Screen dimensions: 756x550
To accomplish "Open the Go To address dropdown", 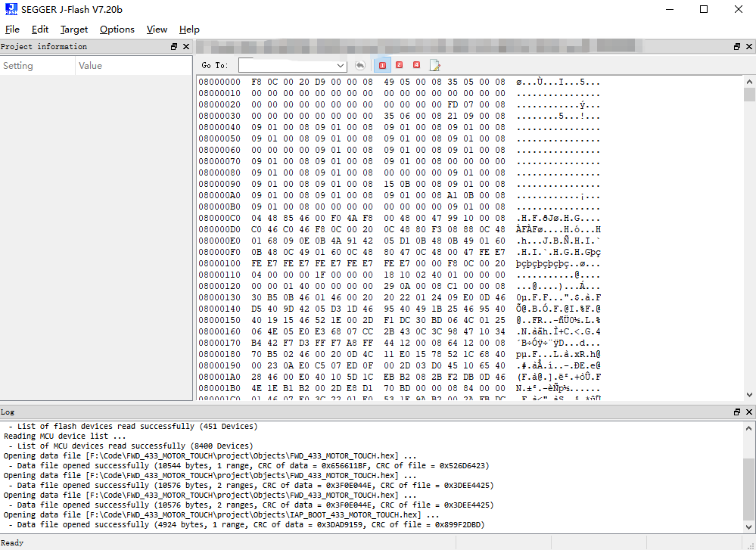I will [x=341, y=65].
